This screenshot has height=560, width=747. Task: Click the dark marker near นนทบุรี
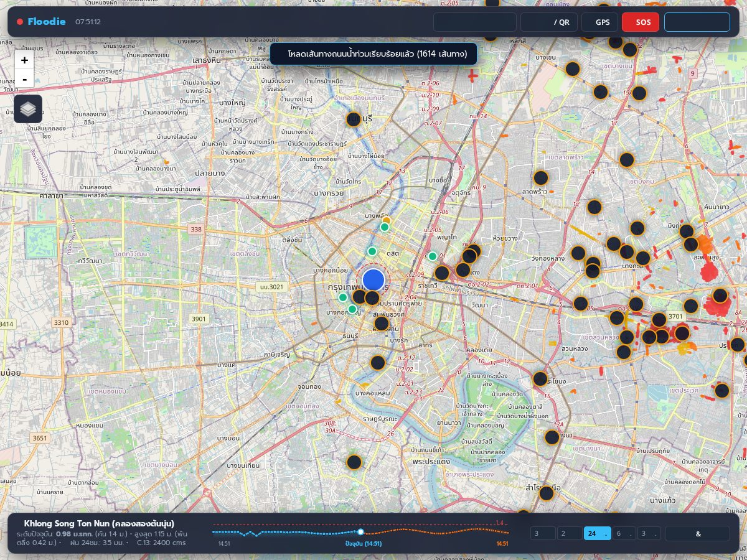click(x=354, y=119)
